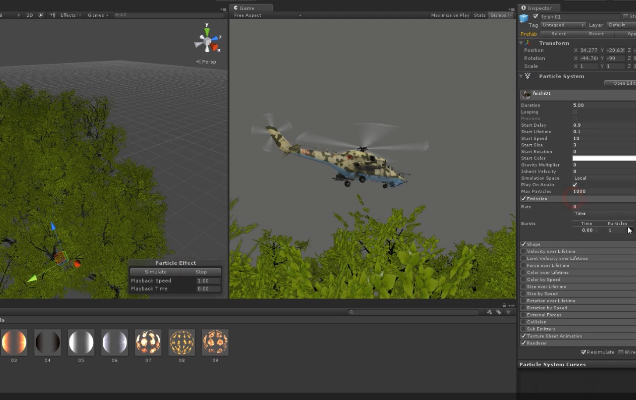Viewport: 636px width, 400px height.
Task: Click the Particle System component icon
Action: click(529, 75)
